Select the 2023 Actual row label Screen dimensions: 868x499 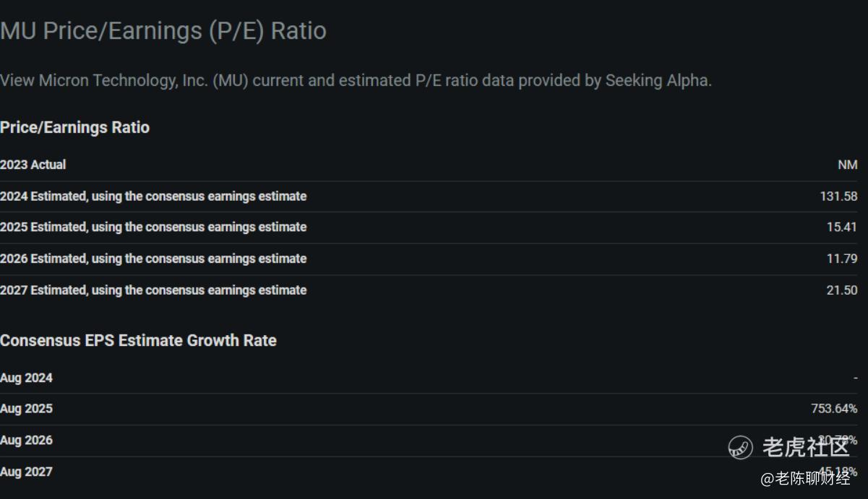33,165
